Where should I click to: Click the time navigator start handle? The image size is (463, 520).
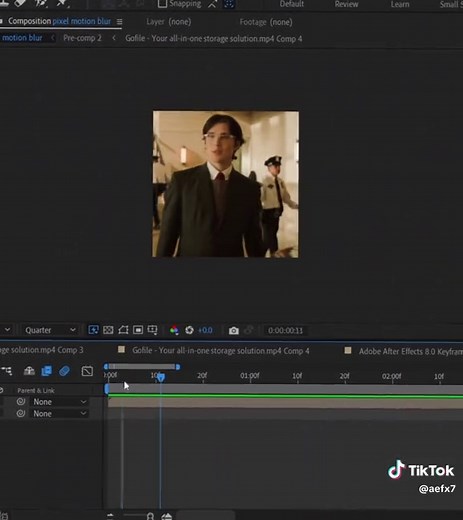tap(106, 367)
